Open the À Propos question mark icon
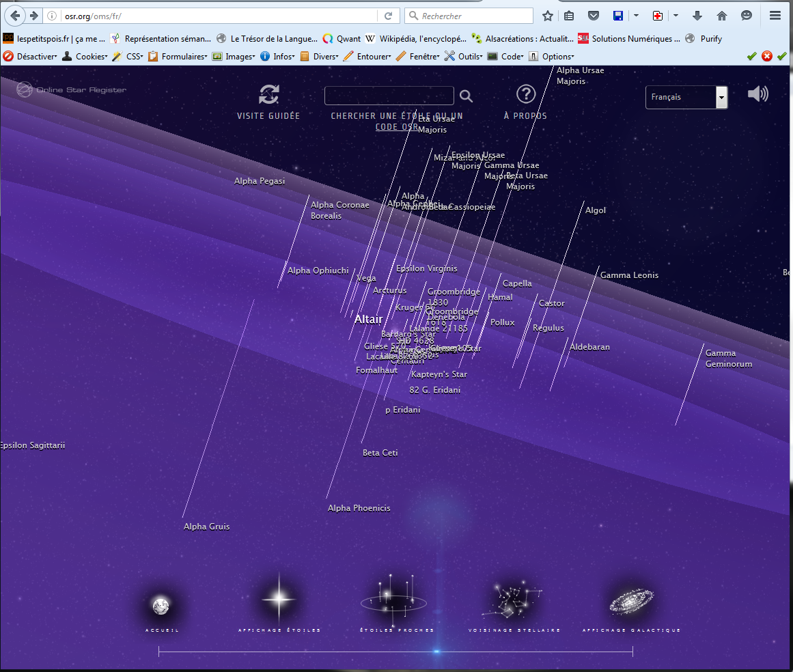Image resolution: width=793 pixels, height=672 pixels. pyautogui.click(x=525, y=94)
